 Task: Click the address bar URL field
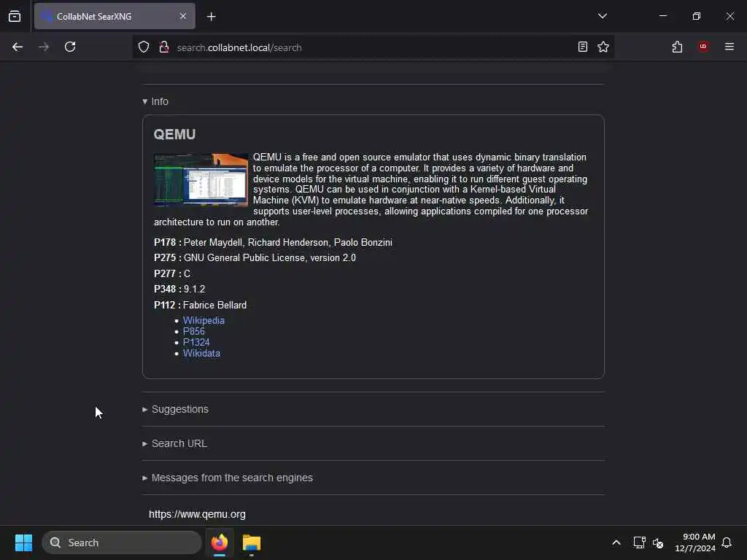373,47
